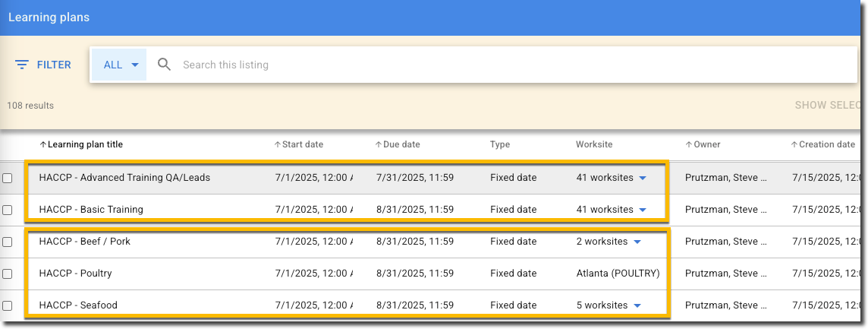The image size is (868, 329).
Task: Select the HACCP - Basic Training checkbox
Action: pyautogui.click(x=8, y=210)
